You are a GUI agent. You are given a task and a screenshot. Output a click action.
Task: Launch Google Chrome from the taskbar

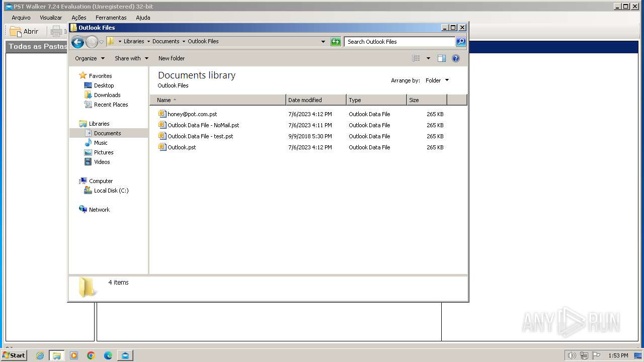pos(91,355)
